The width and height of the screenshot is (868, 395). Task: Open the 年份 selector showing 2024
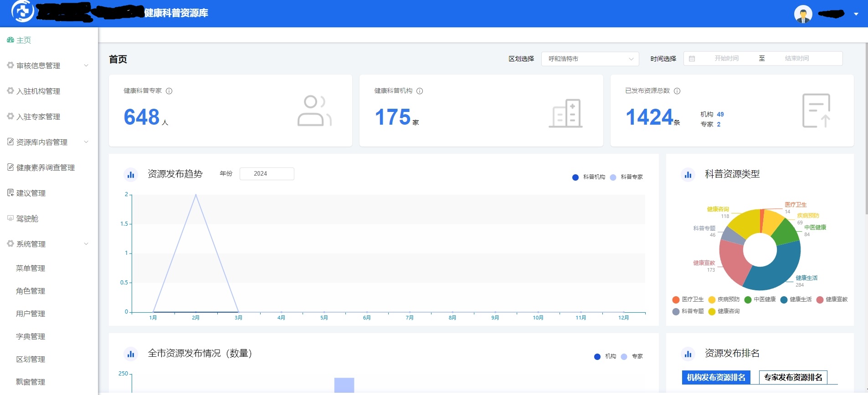click(267, 173)
